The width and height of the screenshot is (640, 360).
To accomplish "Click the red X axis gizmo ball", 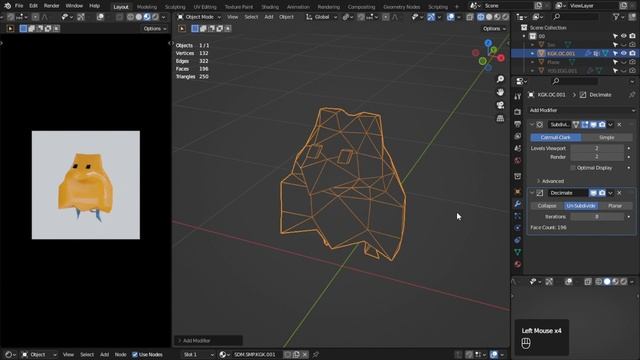I will point(501,58).
